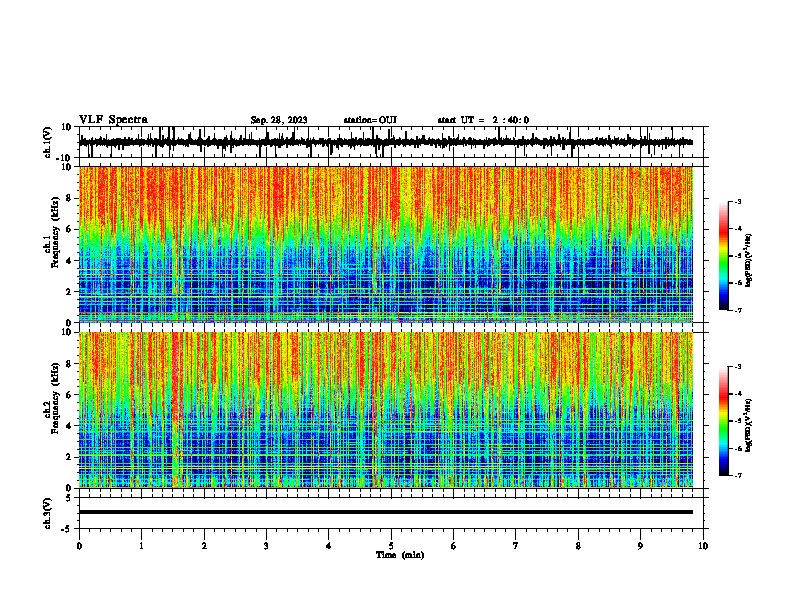Click the "6" kHz tick on ch.2 spectrogram axis
The height and width of the screenshot is (612, 792).
coord(70,394)
